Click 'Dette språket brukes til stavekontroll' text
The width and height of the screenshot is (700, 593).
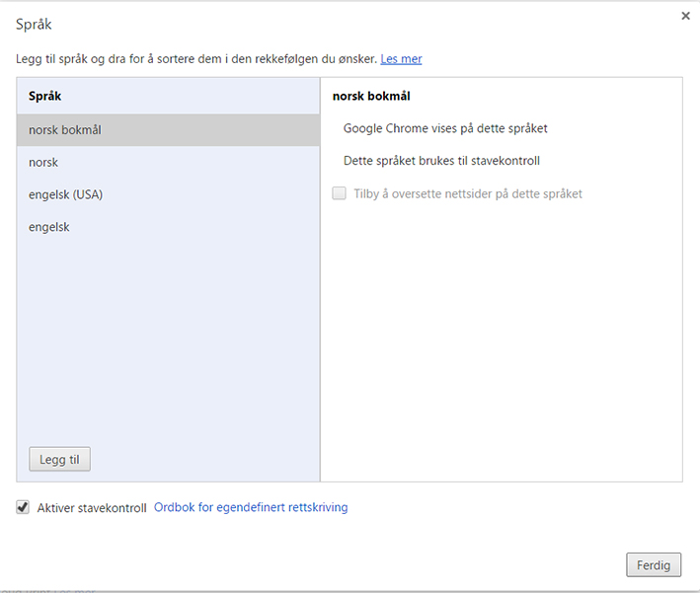[441, 161]
